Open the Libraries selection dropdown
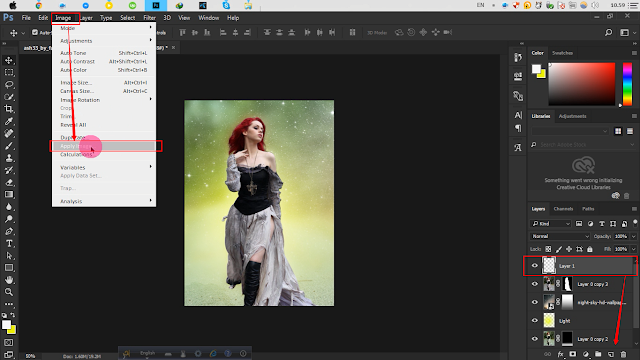This screenshot has height=360, width=640. point(570,131)
